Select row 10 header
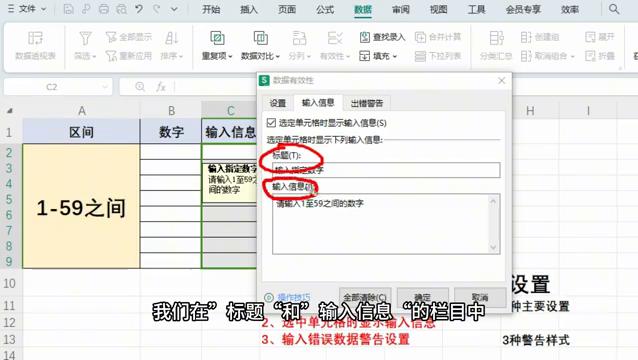638x360 pixels. 9,283
